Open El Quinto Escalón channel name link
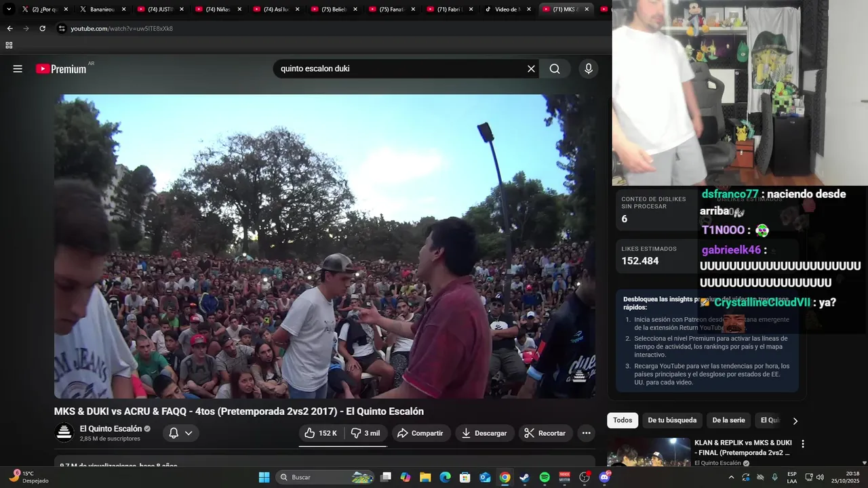Viewport: 868px width, 488px height. point(111,428)
